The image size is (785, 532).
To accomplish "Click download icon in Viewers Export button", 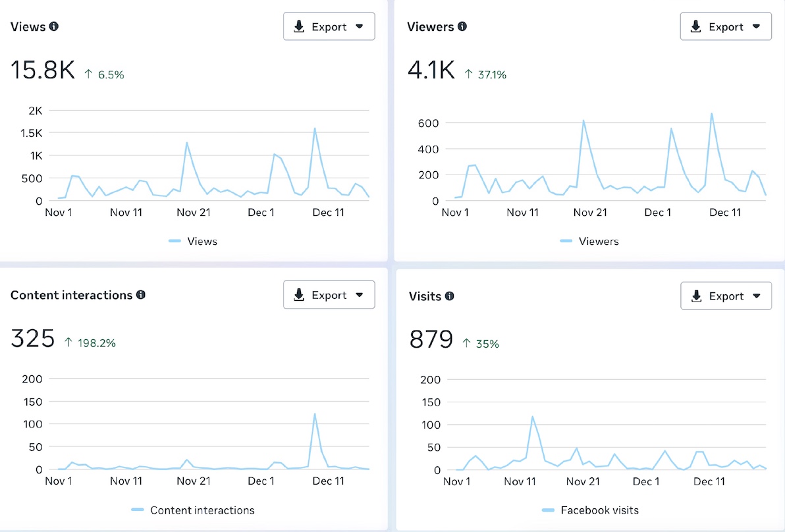I will pos(696,27).
